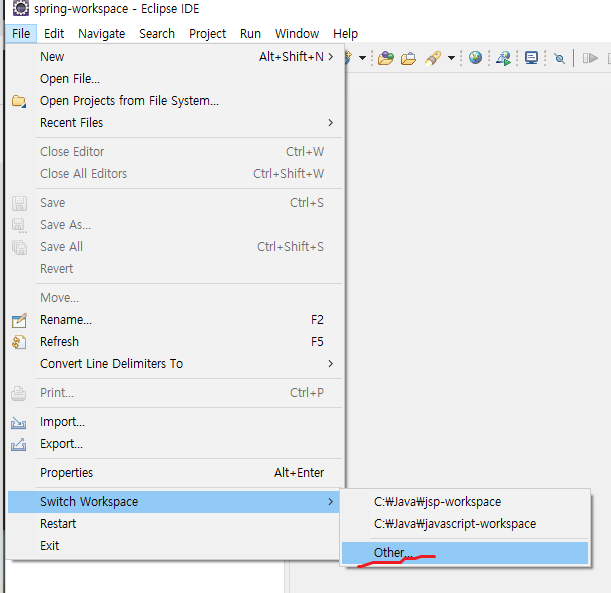
Task: Click the Rename pencil icon
Action: (19, 320)
